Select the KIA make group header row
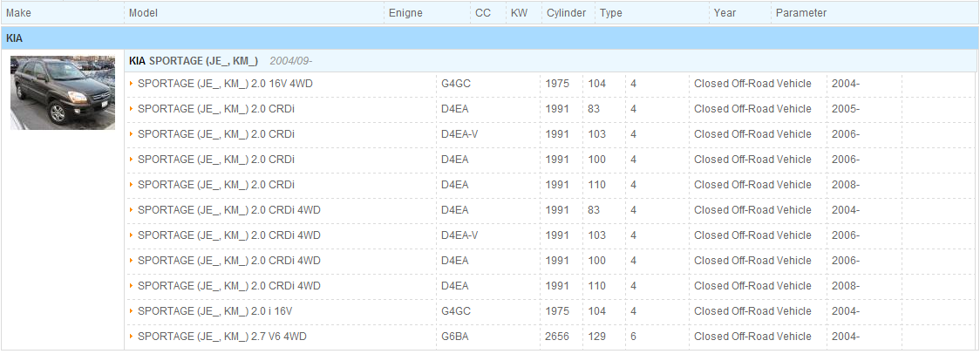Image resolution: width=980 pixels, height=354 pixels. click(489, 38)
